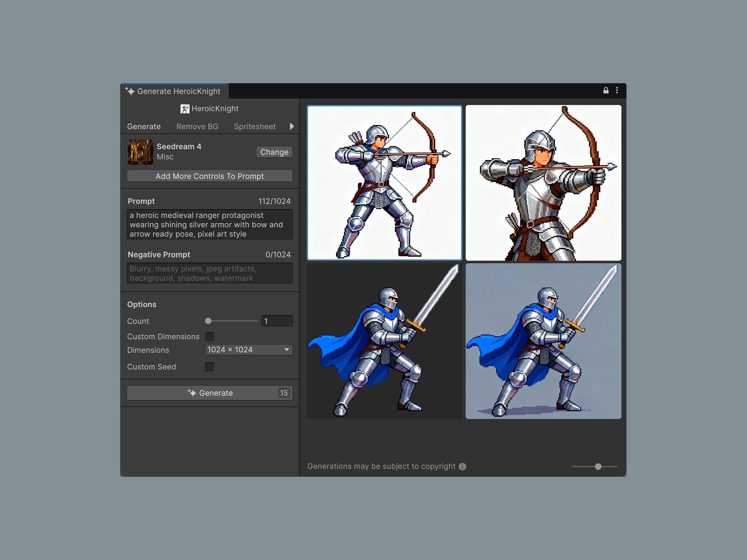The width and height of the screenshot is (747, 560).
Task: Switch to the Spritesheet tab
Action: tap(254, 127)
